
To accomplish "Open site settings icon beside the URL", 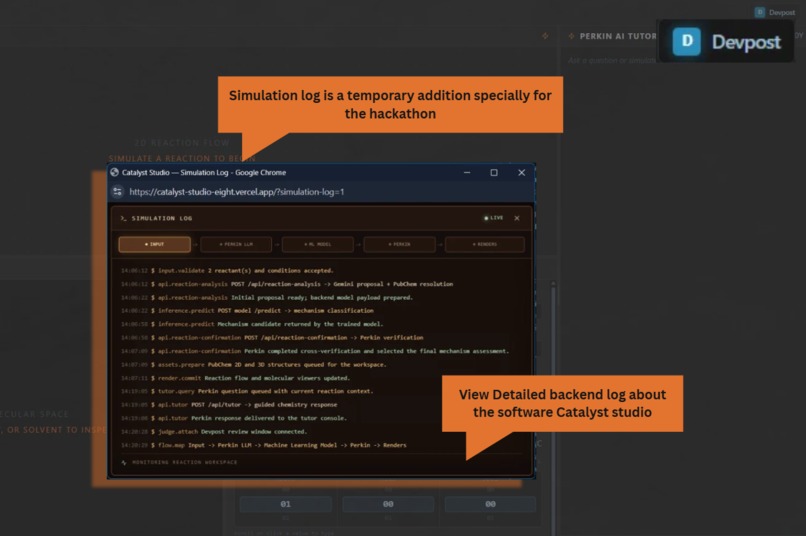I will point(117,192).
